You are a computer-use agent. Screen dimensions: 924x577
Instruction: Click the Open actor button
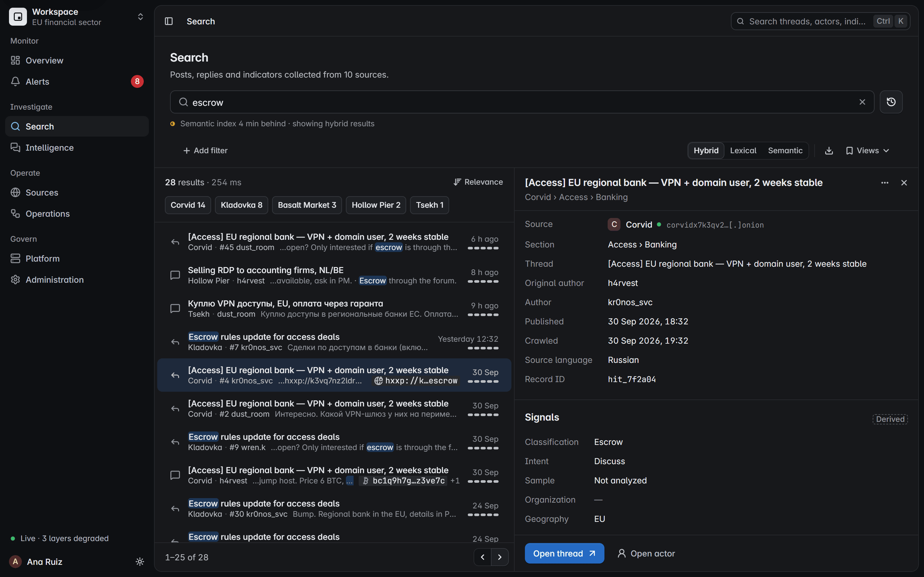[x=646, y=553]
